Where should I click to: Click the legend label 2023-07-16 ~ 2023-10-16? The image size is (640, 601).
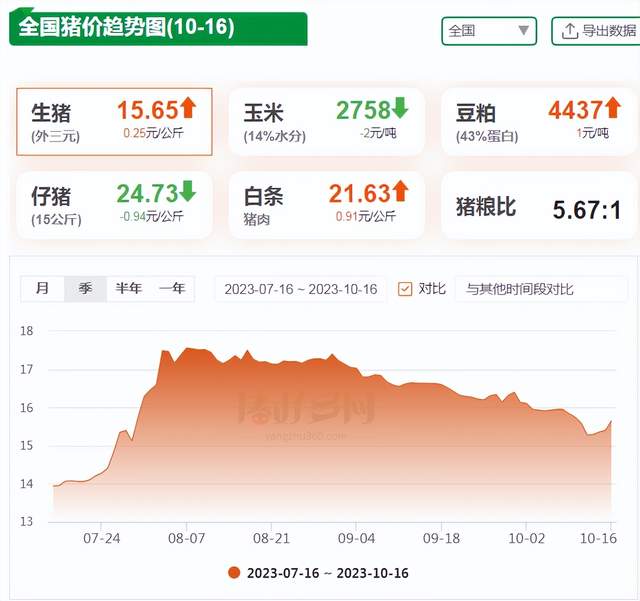328,573
